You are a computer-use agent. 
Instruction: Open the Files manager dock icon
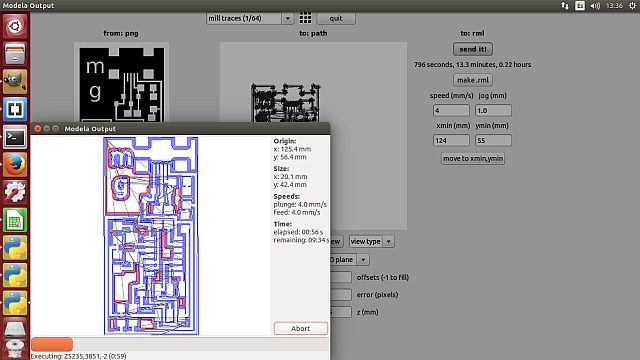tap(15, 54)
